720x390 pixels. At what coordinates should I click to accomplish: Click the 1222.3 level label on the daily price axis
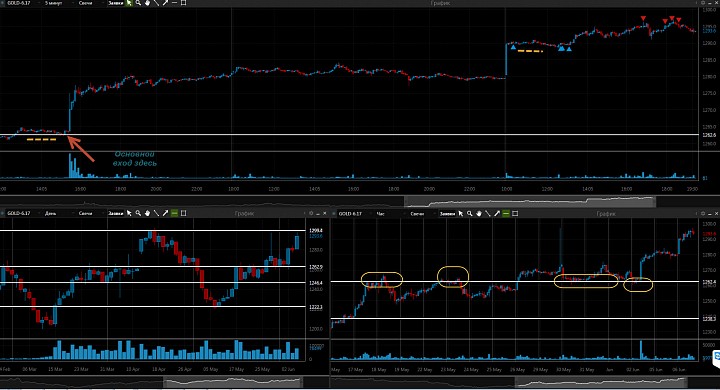[316, 307]
